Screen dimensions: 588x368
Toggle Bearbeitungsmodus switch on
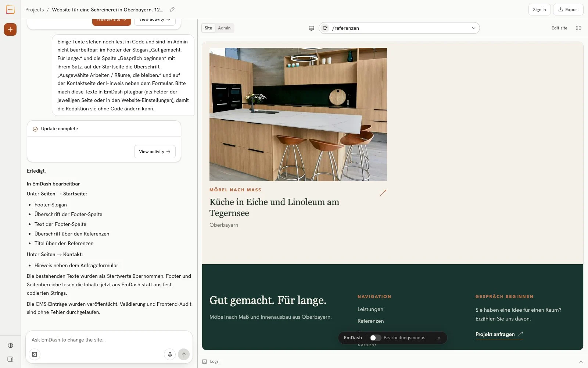[375, 338]
